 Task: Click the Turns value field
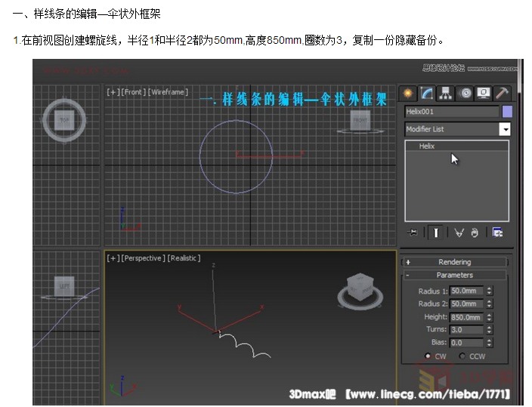[x=466, y=330]
